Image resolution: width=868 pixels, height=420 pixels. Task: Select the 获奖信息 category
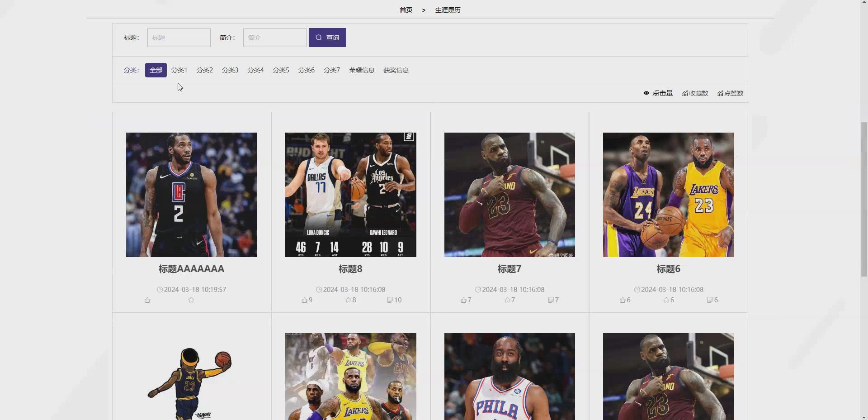point(396,70)
